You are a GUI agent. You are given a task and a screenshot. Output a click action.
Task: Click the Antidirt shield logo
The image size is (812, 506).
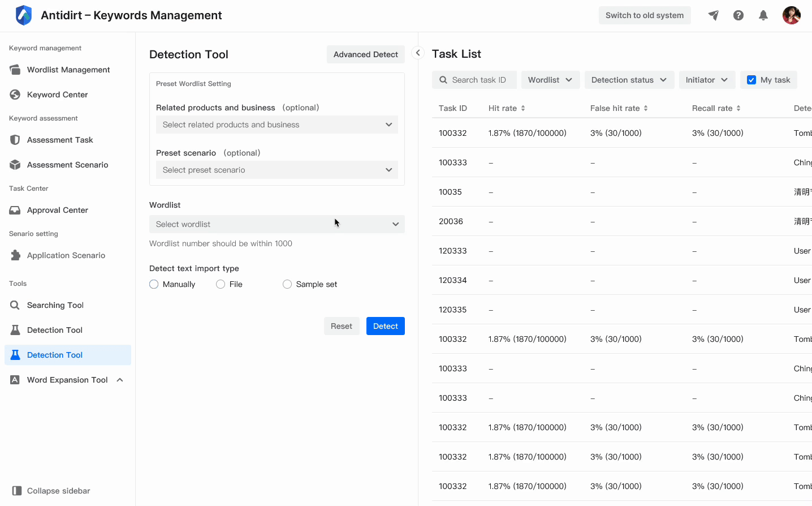(24, 15)
